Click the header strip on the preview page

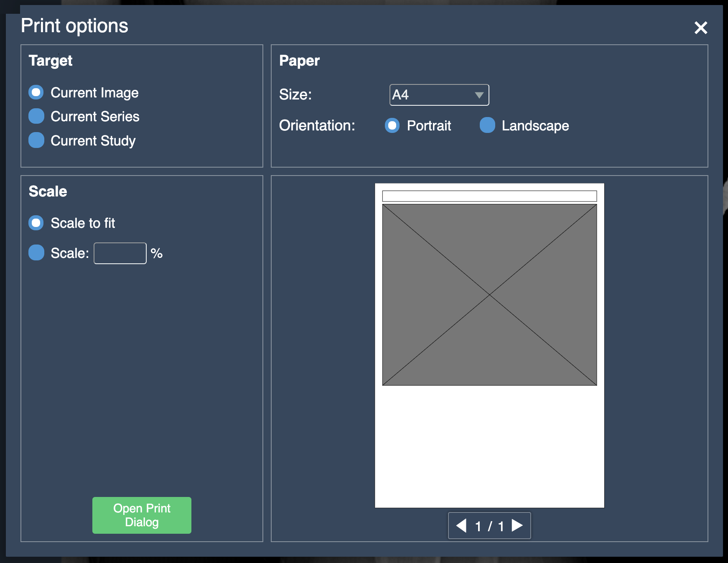click(x=489, y=196)
